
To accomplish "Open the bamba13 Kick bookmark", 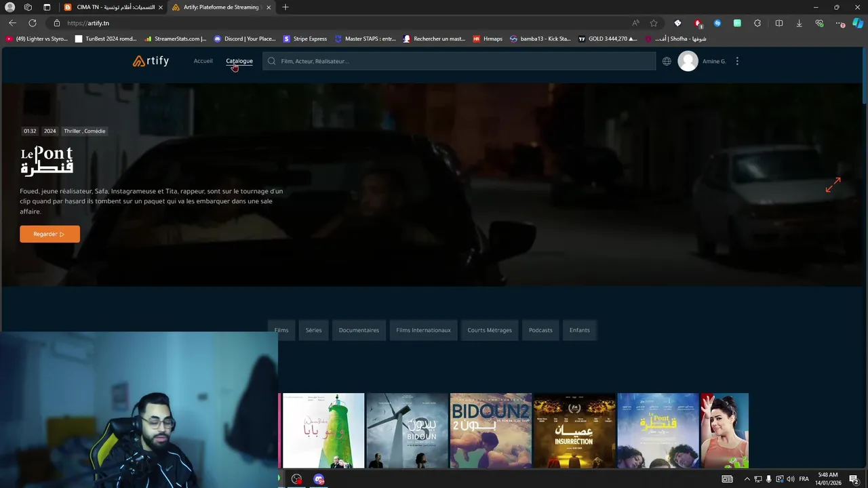I will point(540,39).
